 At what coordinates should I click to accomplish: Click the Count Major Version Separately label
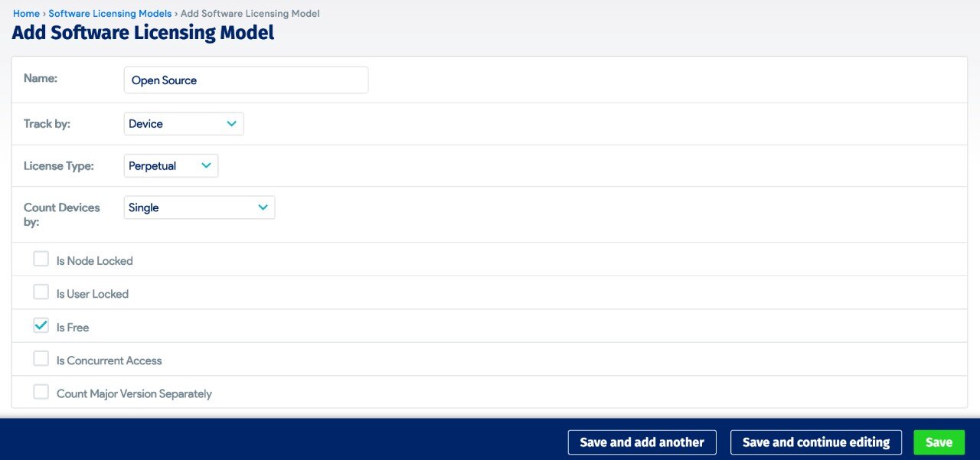(x=134, y=394)
